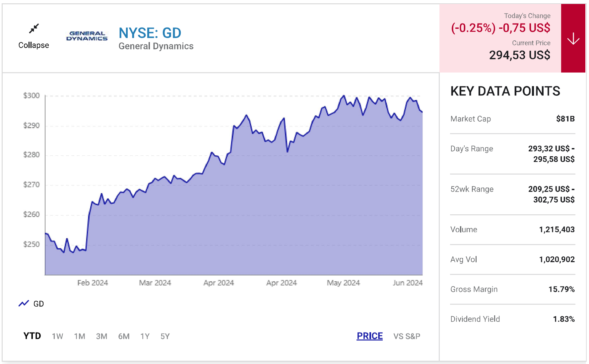
Task: Open the NYSE: GD ticker link
Action: (x=150, y=33)
